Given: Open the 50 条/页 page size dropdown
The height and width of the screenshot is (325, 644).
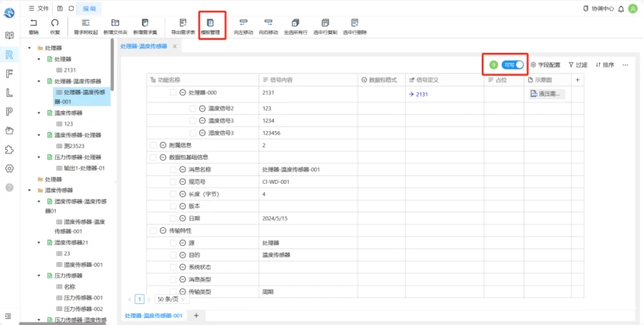Looking at the screenshot, I should 171,299.
